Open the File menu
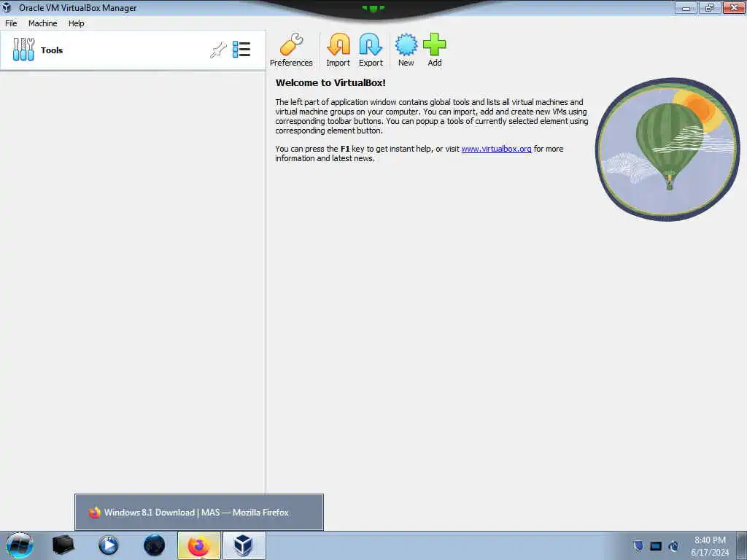 pyautogui.click(x=11, y=23)
